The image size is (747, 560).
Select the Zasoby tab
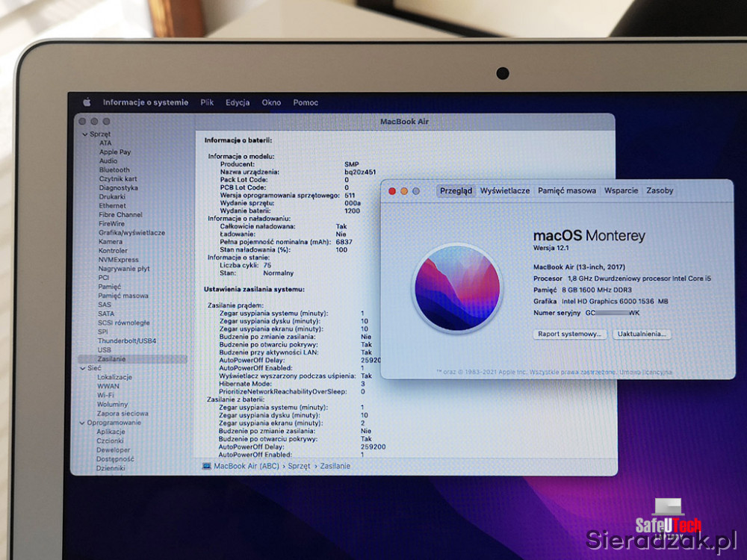[660, 190]
